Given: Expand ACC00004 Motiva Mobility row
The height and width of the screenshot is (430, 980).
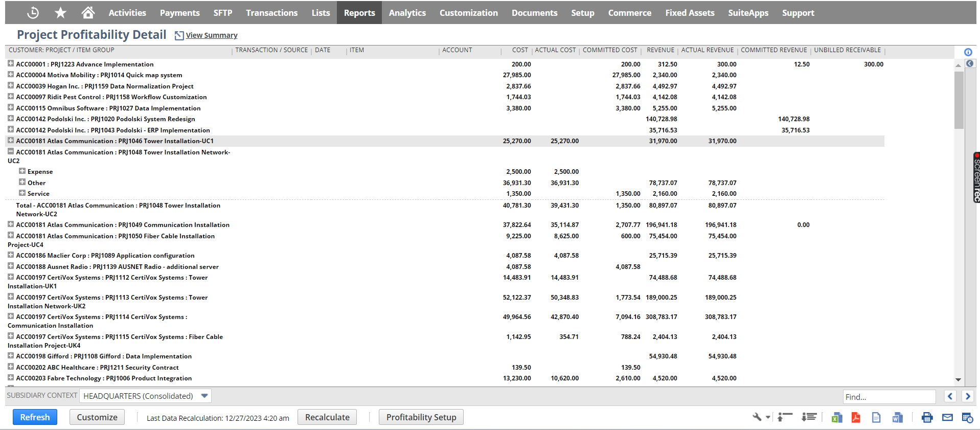Looking at the screenshot, I should pyautogui.click(x=11, y=74).
